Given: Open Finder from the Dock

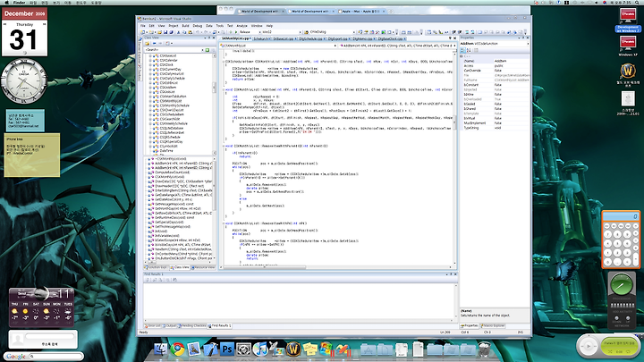Looking at the screenshot, I should point(161,349).
